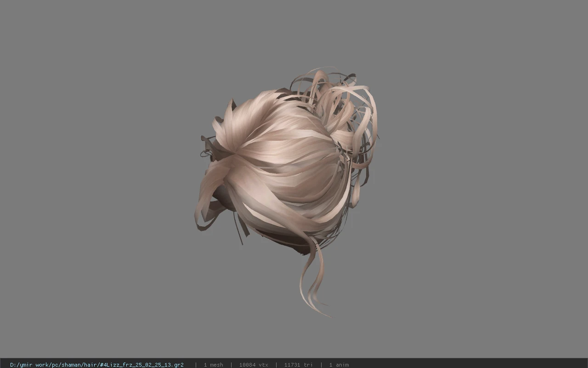Click the '11731 tri' triangle count
This screenshot has width=588, height=368.
(x=298, y=365)
